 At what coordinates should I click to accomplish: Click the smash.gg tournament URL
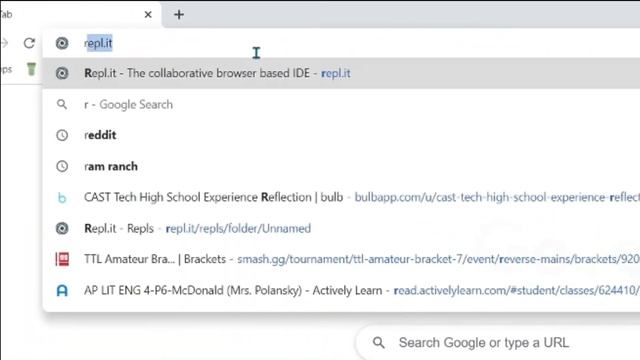[438, 259]
